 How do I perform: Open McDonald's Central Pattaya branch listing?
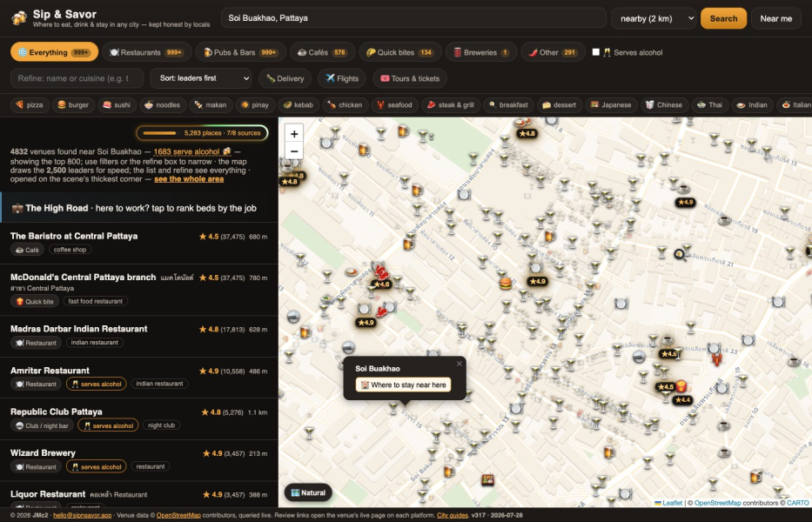pyautogui.click(x=138, y=290)
